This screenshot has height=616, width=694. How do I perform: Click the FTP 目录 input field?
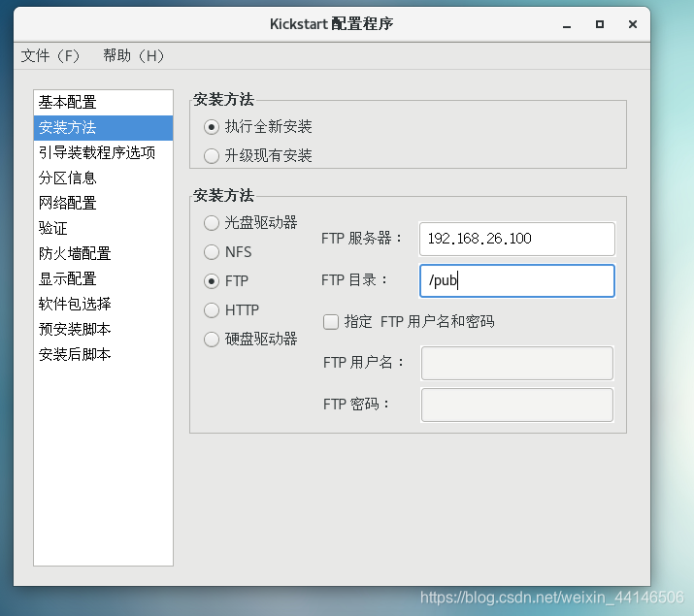(x=517, y=280)
